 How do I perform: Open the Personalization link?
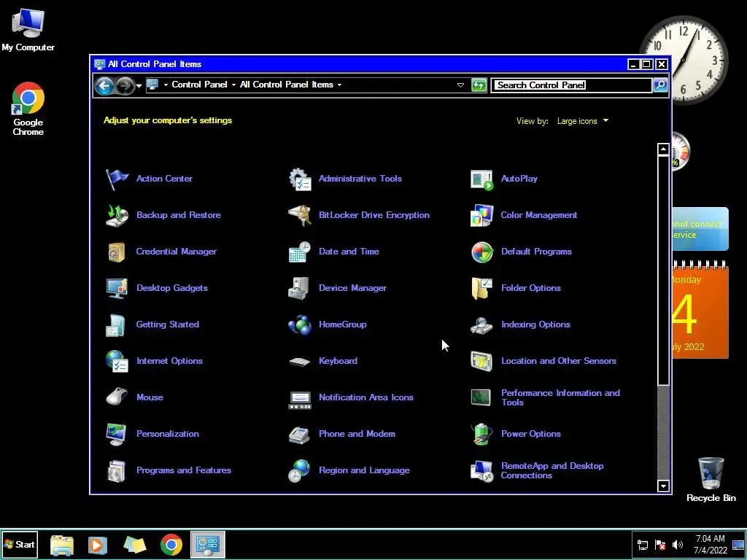coord(168,434)
